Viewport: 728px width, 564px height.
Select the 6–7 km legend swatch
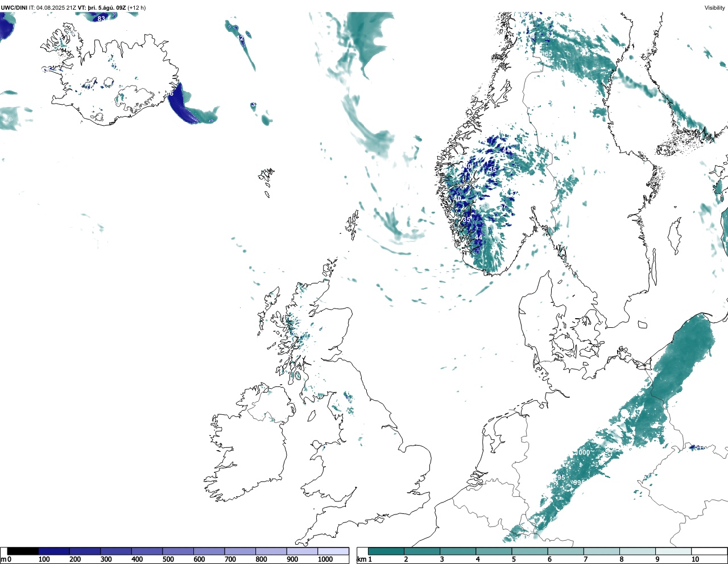pos(565,551)
